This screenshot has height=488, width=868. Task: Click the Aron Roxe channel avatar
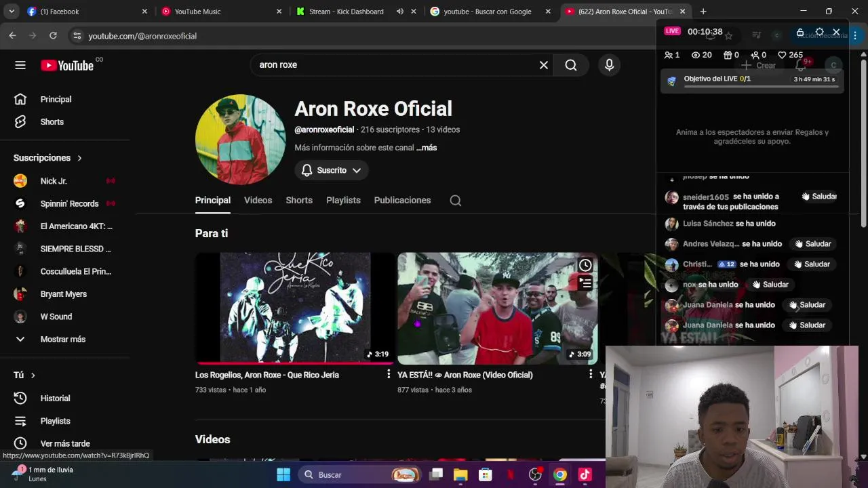241,140
